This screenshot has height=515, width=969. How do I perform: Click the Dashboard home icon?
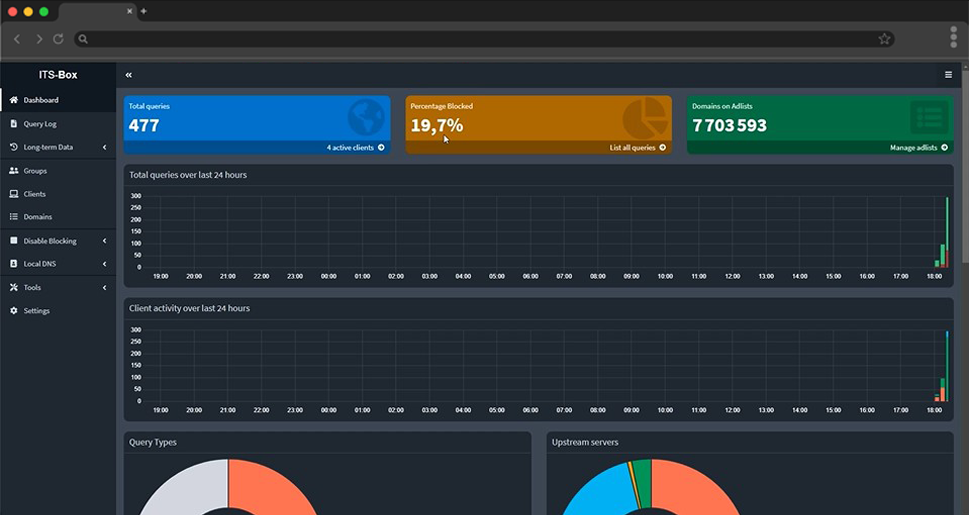click(14, 100)
